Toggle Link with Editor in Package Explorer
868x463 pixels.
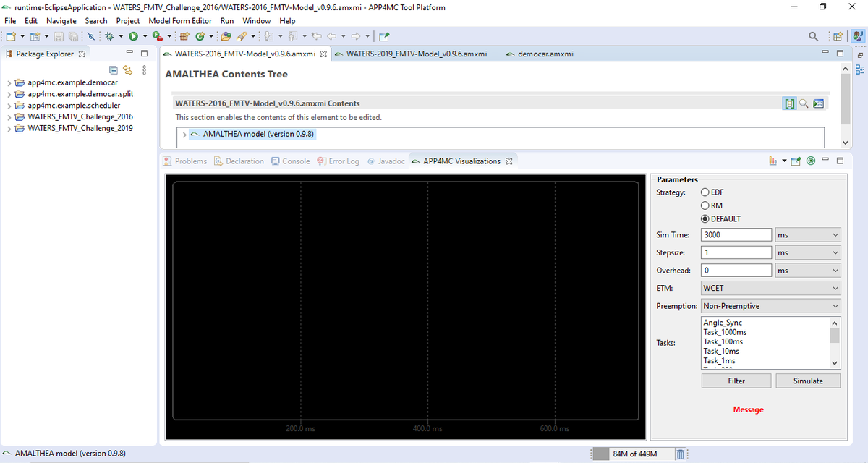(x=128, y=70)
